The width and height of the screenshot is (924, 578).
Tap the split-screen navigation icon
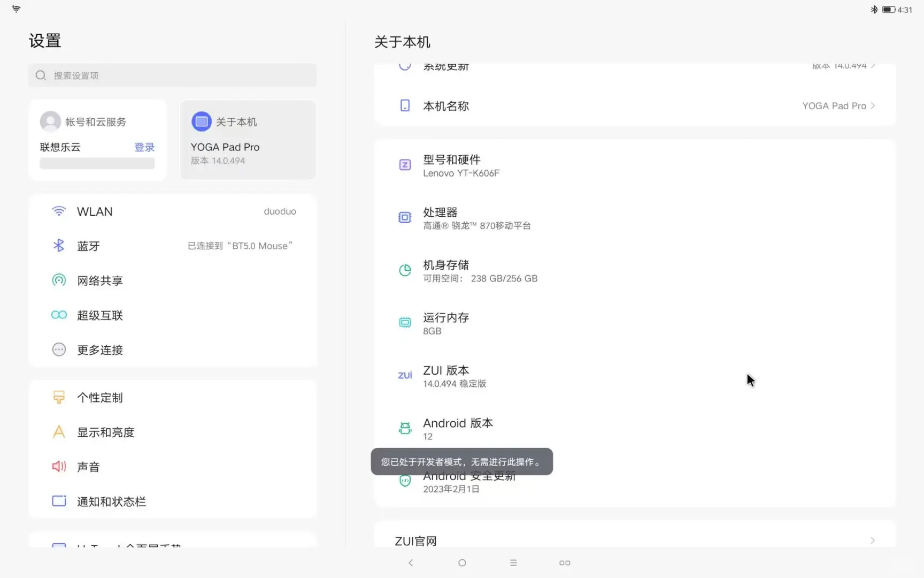point(565,562)
